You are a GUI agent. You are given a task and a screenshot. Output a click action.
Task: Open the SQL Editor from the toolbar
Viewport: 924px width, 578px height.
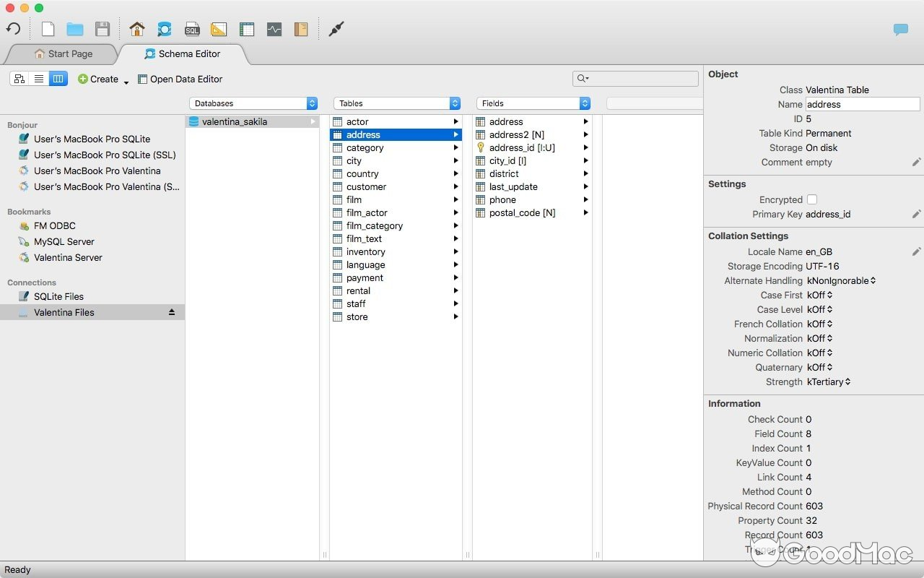pos(192,29)
